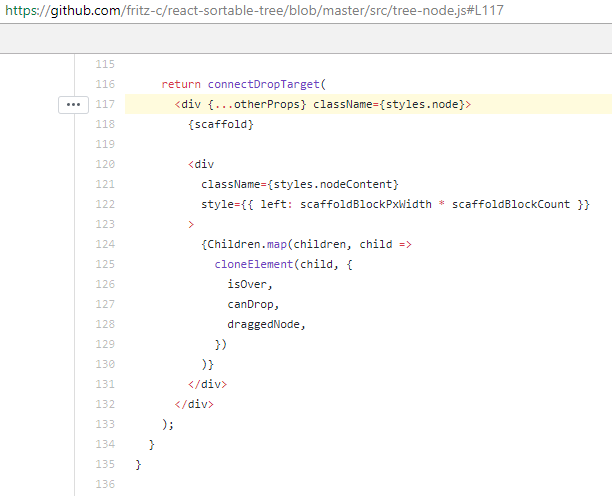
Task: Click line number 136
Action: [x=104, y=484]
